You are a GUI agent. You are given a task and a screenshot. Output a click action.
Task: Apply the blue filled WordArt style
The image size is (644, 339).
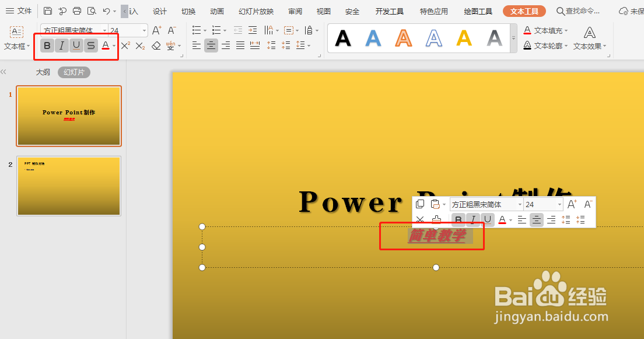373,38
